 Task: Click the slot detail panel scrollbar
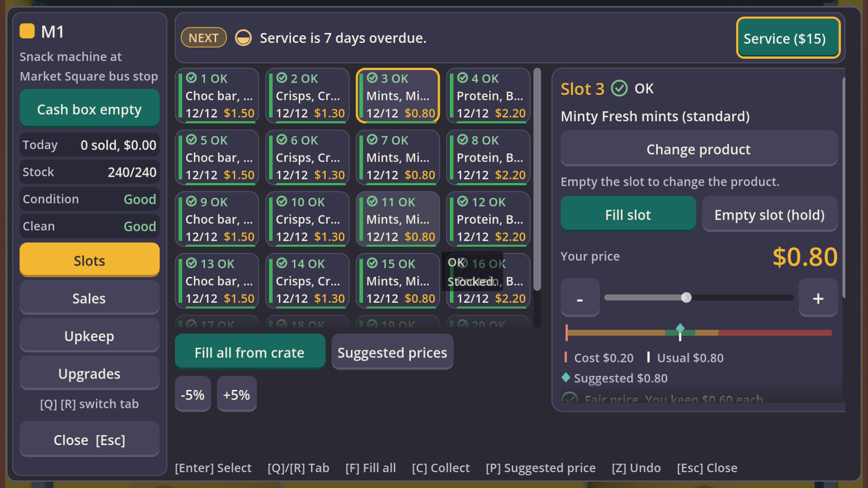click(x=844, y=188)
